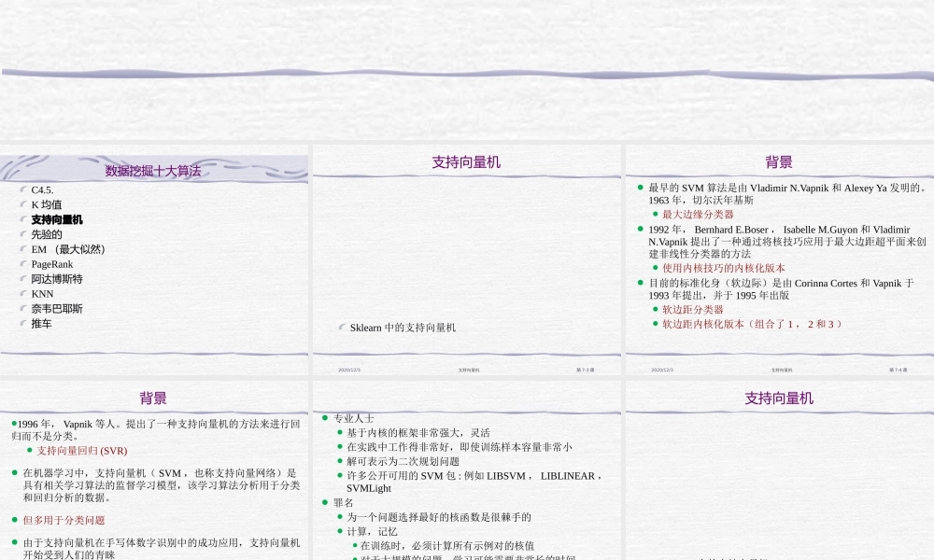Click the EM (最大似然) list entry
This screenshot has height=560, width=934.
[x=68, y=249]
